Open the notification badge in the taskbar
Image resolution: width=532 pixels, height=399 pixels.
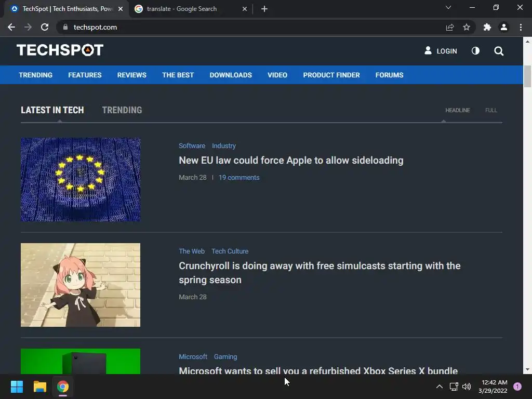click(x=517, y=387)
